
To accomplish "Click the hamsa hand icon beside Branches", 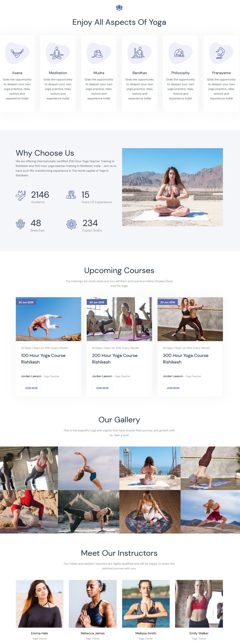I will pos(21,224).
